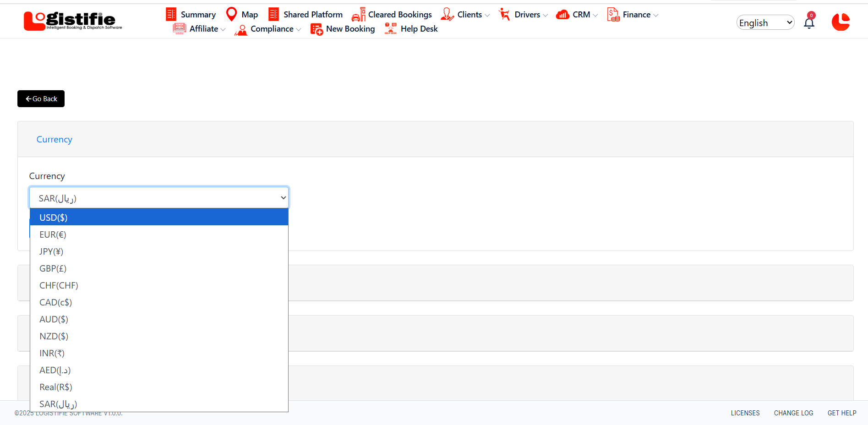The width and height of the screenshot is (868, 425).
Task: Click the Cleared Bookings car icon
Action: (358, 15)
